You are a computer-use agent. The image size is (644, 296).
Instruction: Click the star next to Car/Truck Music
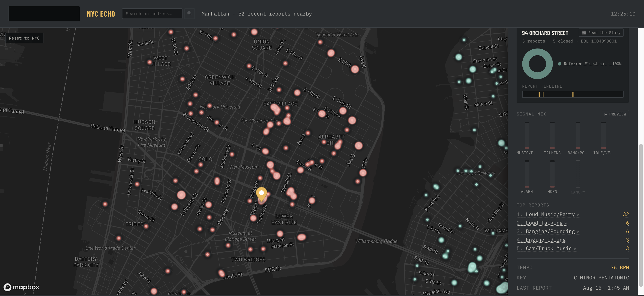point(575,249)
